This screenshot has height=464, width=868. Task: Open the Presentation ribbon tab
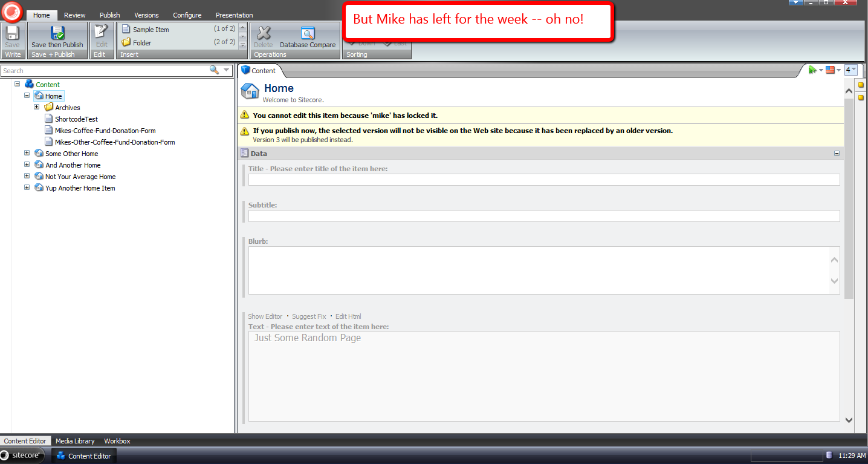[234, 15]
